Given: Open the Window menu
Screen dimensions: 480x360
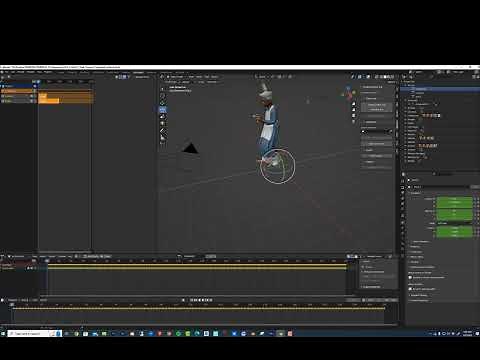Looking at the screenshot, I should 31,72.
